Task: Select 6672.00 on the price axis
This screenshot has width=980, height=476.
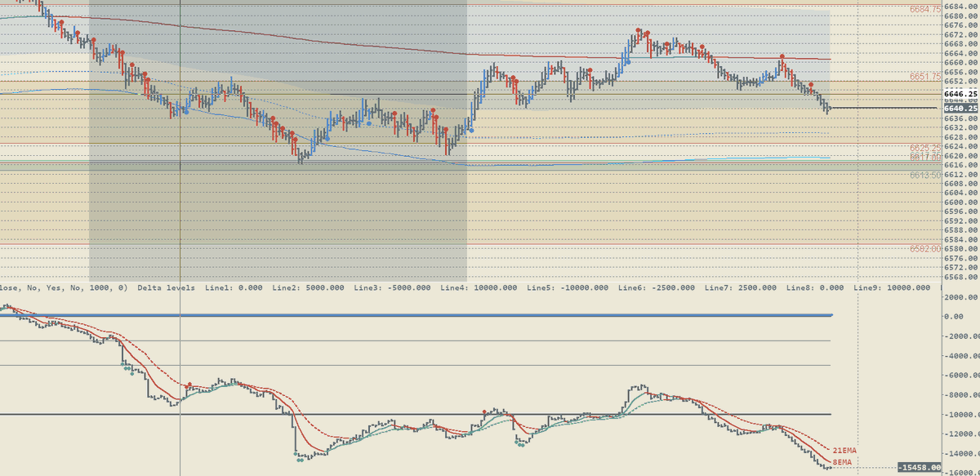Action: click(x=960, y=35)
